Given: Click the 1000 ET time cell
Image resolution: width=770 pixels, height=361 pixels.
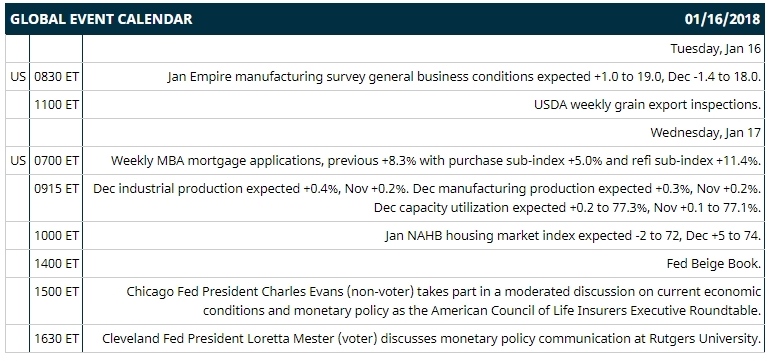Looking at the screenshot, I should click(x=56, y=236).
